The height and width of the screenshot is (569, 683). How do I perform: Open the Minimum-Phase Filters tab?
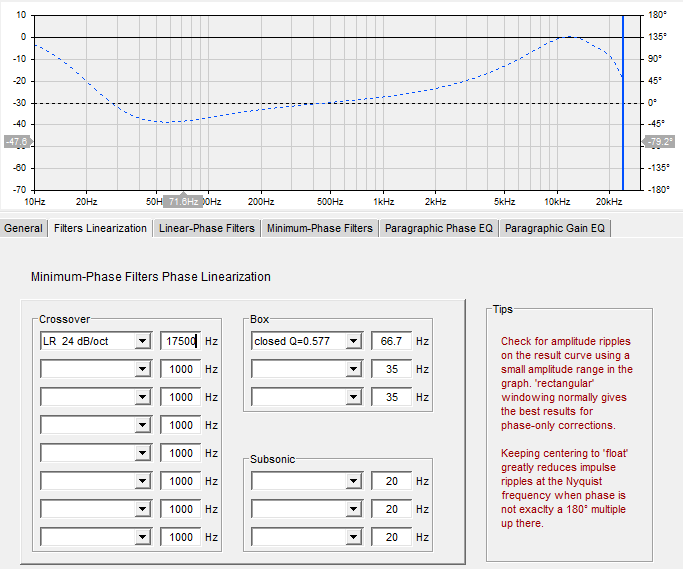[320, 228]
